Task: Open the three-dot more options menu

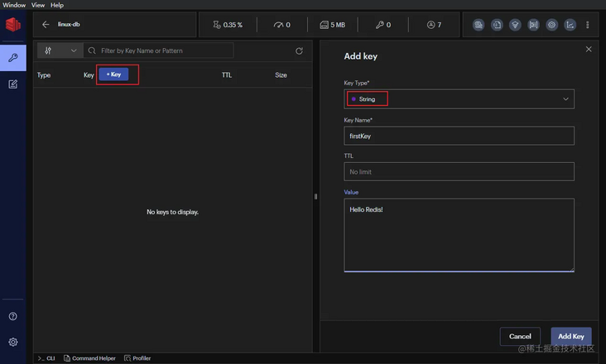Action: [588, 25]
